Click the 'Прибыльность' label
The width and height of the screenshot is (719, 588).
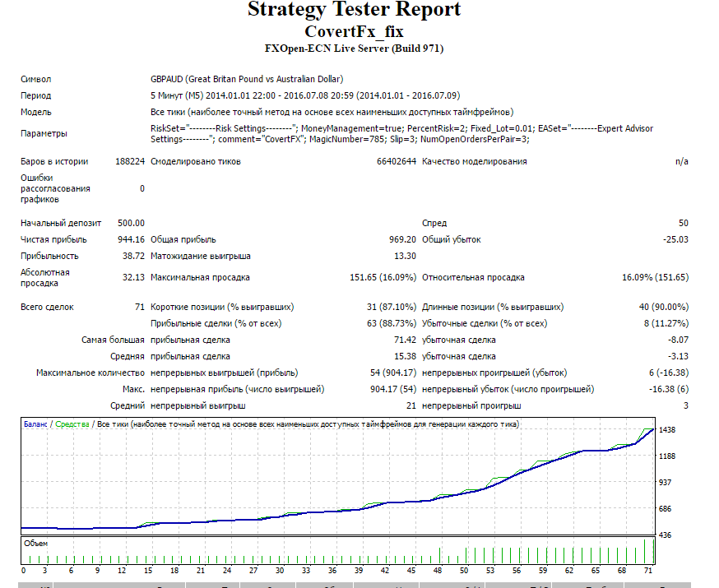tap(49, 257)
